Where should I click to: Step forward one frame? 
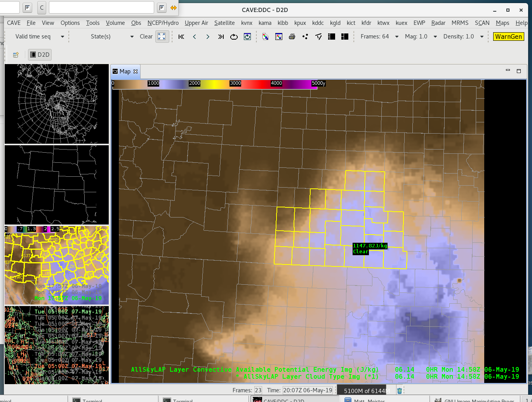[x=208, y=37]
